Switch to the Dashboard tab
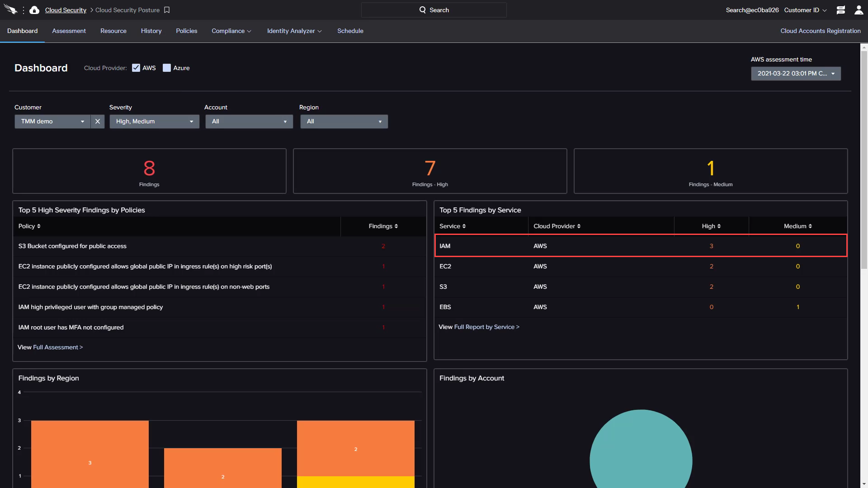The image size is (868, 488). [x=23, y=31]
